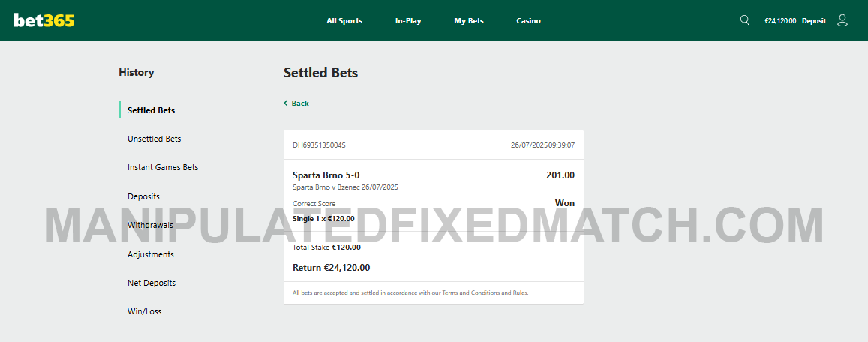Click the Back chevron arrow
The image size is (868, 342).
click(x=286, y=103)
